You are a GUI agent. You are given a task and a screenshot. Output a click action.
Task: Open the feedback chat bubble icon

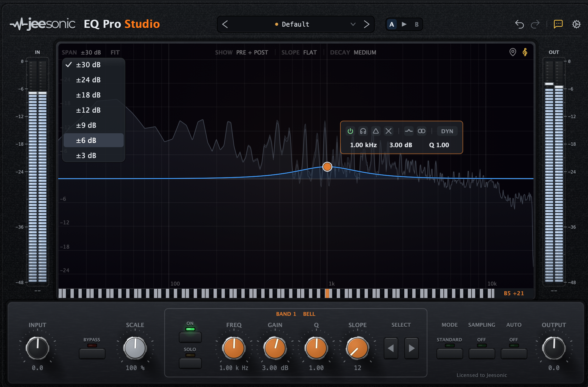tap(558, 24)
